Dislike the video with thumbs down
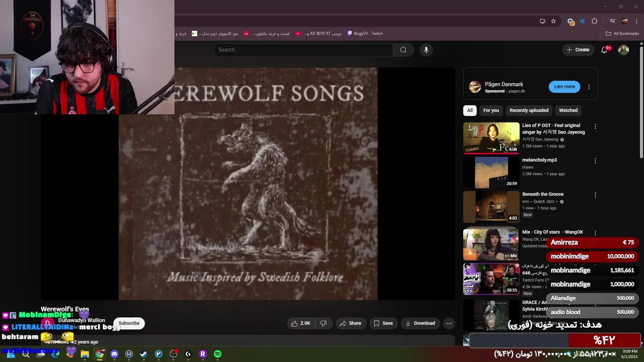The width and height of the screenshot is (644, 362). [324, 323]
